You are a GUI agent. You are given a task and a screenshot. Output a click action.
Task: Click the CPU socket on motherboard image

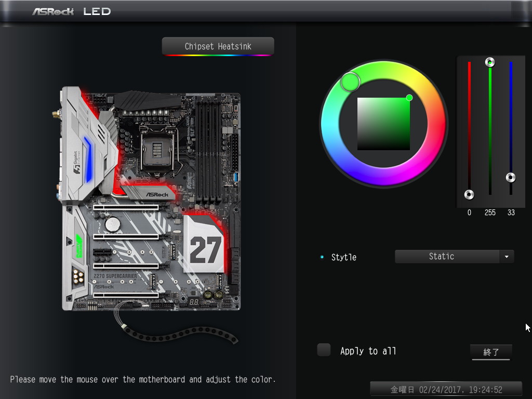[157, 149]
